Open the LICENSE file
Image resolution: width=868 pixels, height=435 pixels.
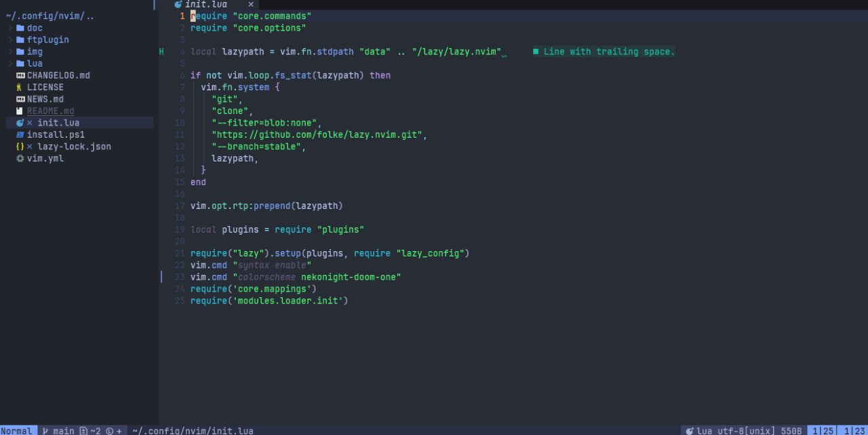(x=45, y=88)
